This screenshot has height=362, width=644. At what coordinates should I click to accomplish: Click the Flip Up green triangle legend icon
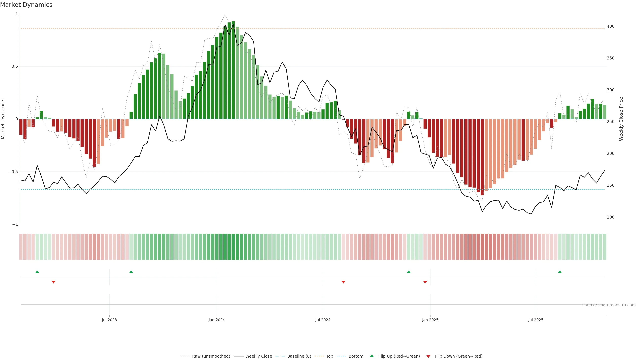(372, 356)
